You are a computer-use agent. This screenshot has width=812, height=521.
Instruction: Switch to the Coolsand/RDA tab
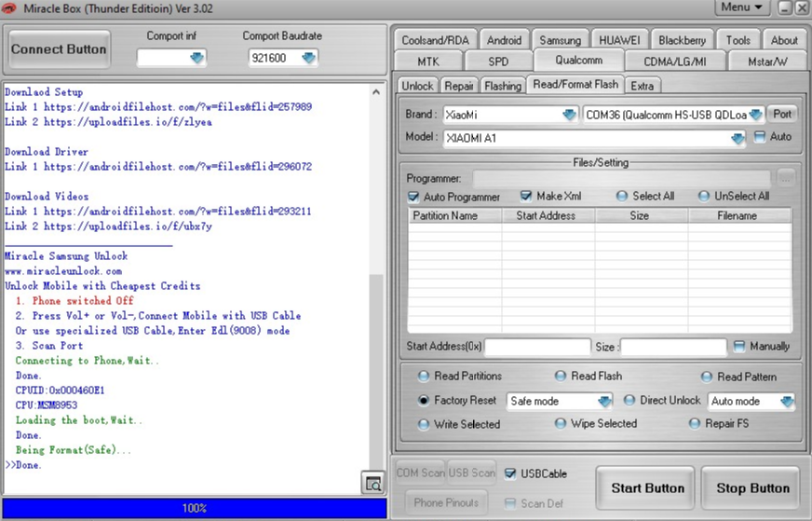point(436,40)
